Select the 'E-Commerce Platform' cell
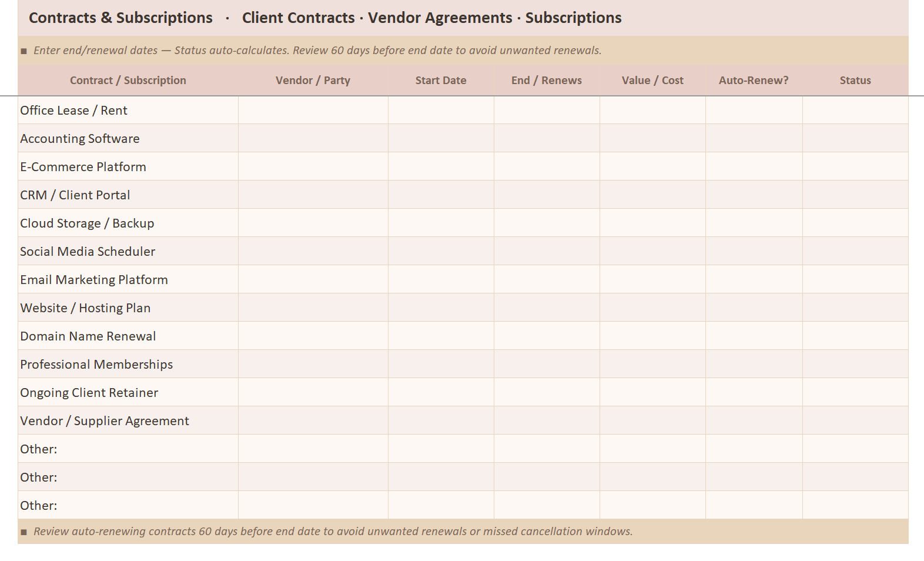Image resolution: width=924 pixels, height=561 pixels. click(x=128, y=166)
